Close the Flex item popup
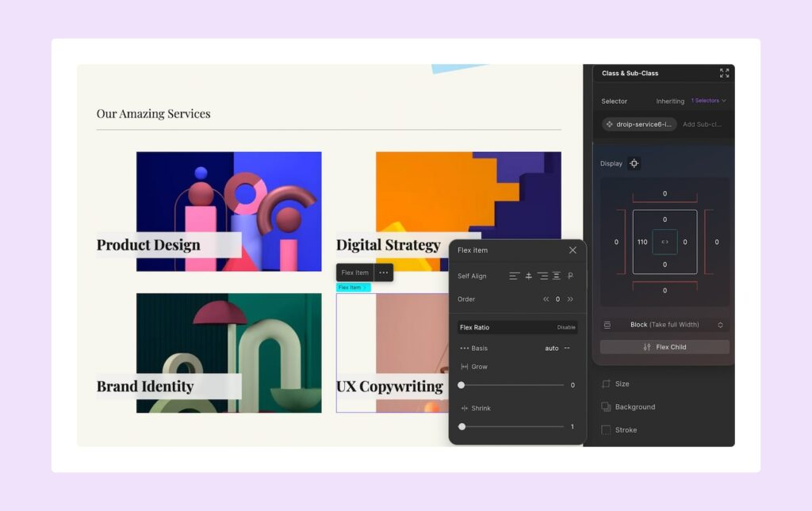812x511 pixels. pyautogui.click(x=573, y=250)
